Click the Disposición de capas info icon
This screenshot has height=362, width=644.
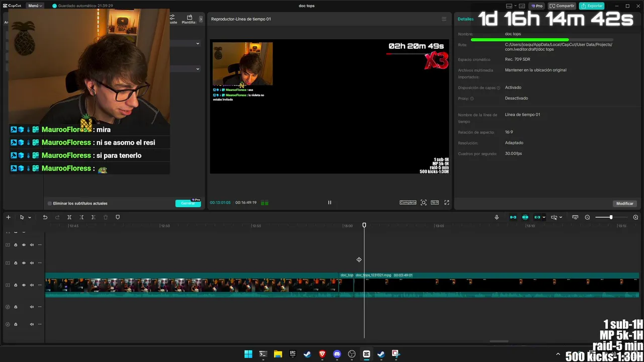[x=499, y=88]
